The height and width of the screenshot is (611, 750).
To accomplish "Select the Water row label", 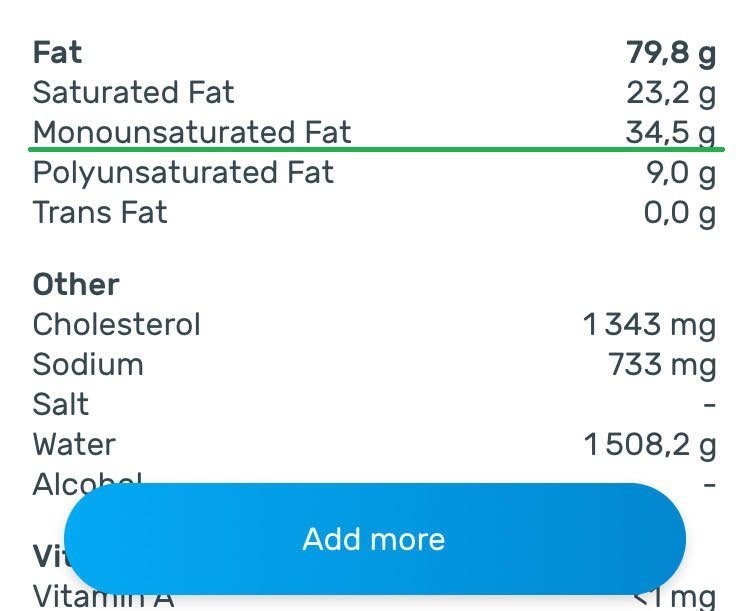I will 74,444.
